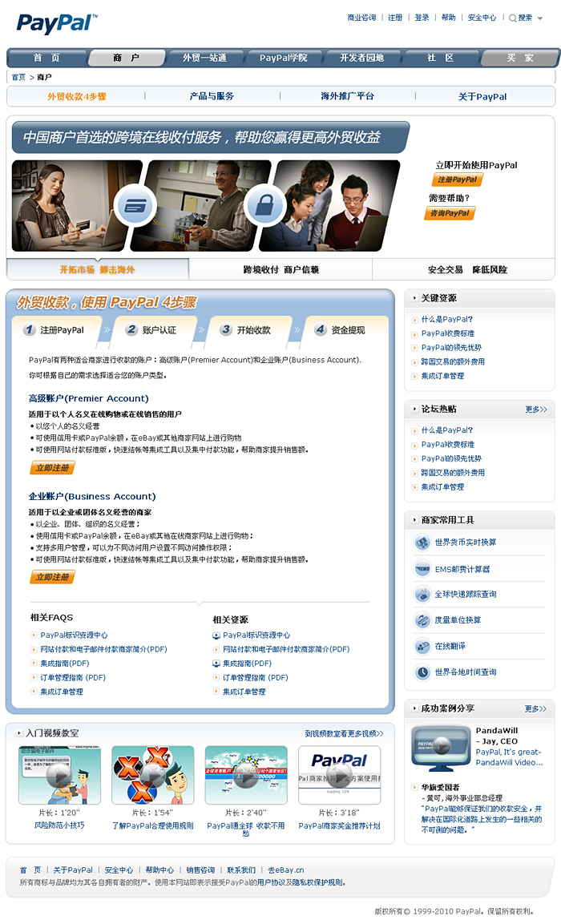The image size is (561, 924).
Task: Expand the 论坛热贴 section arrow
Action: [415, 409]
